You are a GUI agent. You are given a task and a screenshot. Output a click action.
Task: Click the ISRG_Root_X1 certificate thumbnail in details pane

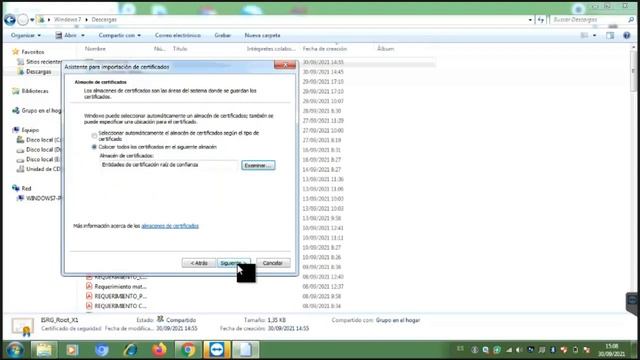[22, 326]
